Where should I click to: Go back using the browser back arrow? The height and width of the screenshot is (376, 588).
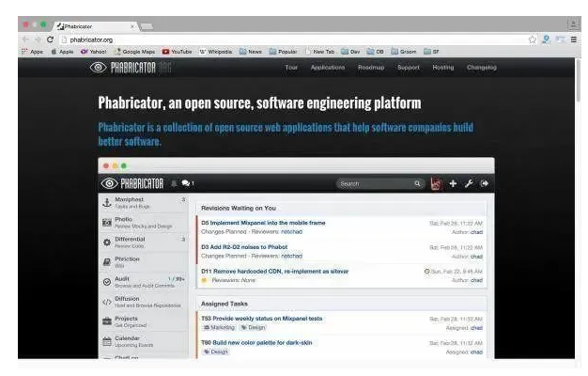[25, 39]
